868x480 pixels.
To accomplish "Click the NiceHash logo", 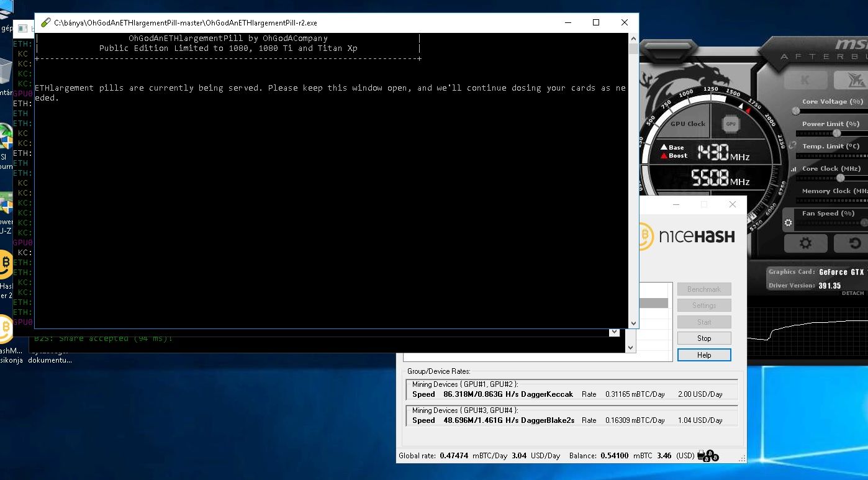I will coord(687,236).
